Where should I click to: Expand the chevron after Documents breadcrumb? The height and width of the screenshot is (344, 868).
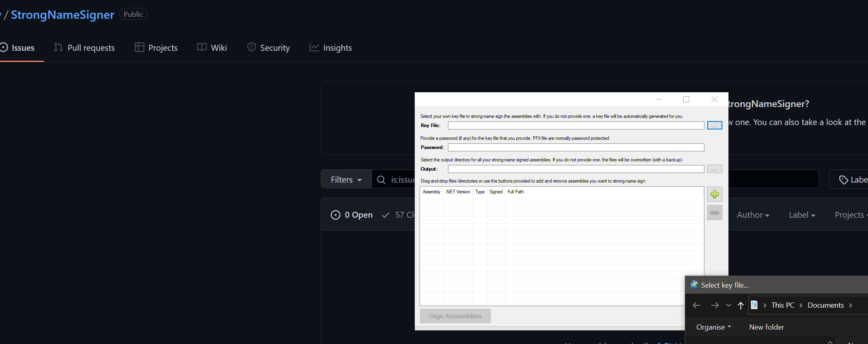tap(850, 305)
